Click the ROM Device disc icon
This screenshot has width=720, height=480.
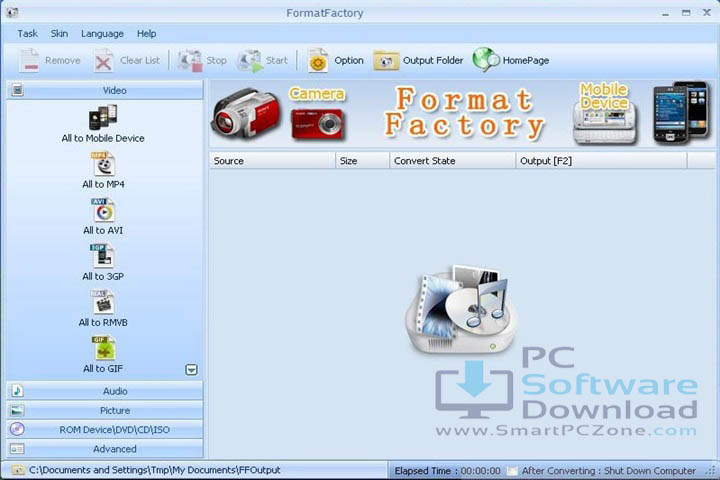pos(17,429)
